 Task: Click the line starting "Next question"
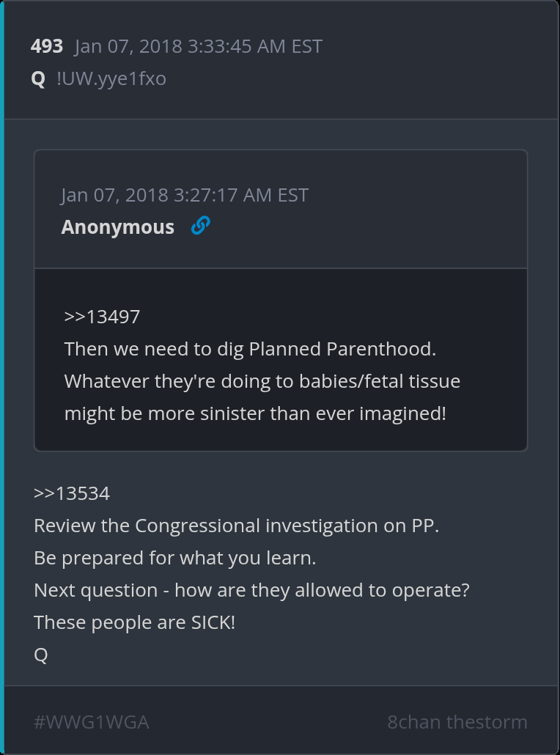[251, 590]
